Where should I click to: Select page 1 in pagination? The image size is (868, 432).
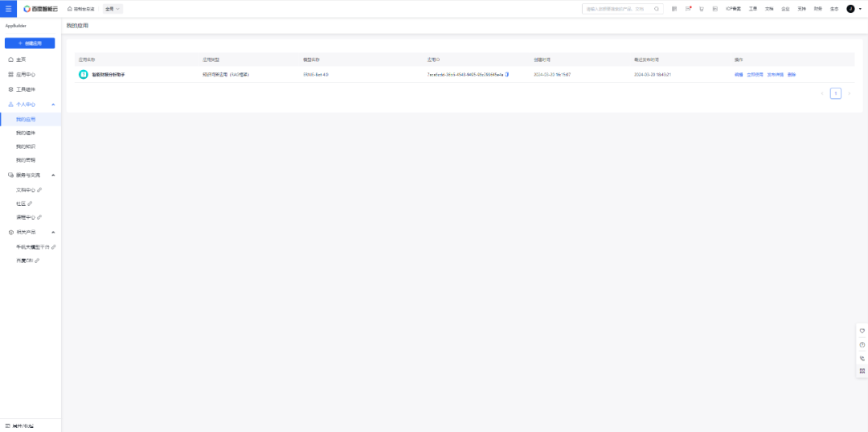(836, 93)
